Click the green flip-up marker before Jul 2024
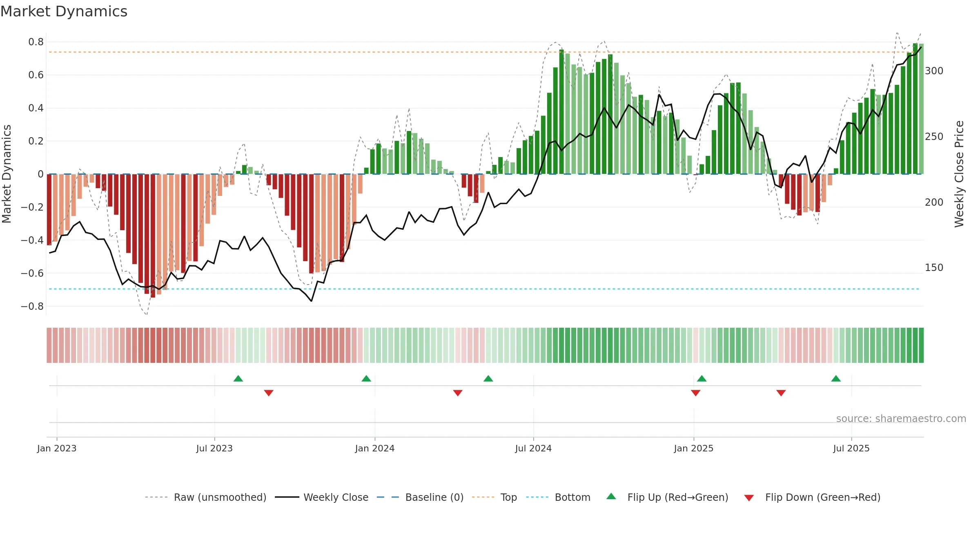Screen dimensions: 980x551 coord(488,378)
